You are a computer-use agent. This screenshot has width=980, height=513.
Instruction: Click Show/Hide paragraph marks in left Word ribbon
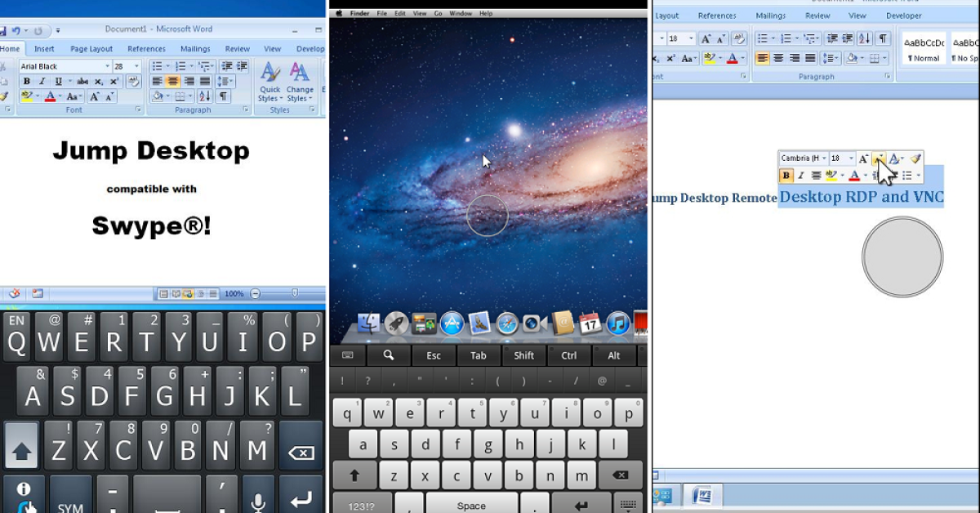click(x=223, y=96)
